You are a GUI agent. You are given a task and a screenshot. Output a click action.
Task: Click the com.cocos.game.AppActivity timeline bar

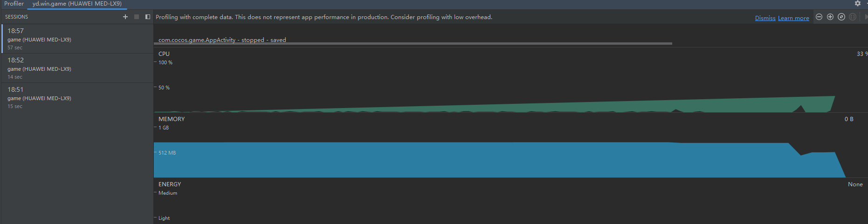click(413, 43)
